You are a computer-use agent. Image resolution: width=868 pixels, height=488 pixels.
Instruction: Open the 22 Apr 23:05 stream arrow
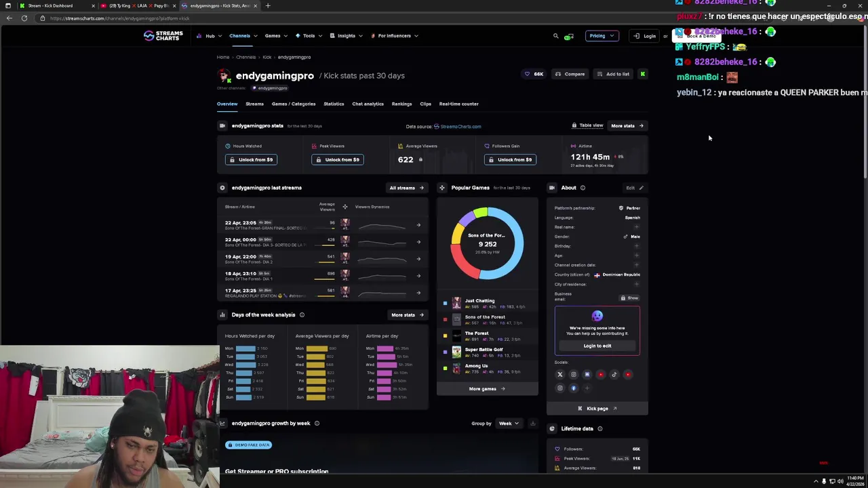[x=418, y=224]
